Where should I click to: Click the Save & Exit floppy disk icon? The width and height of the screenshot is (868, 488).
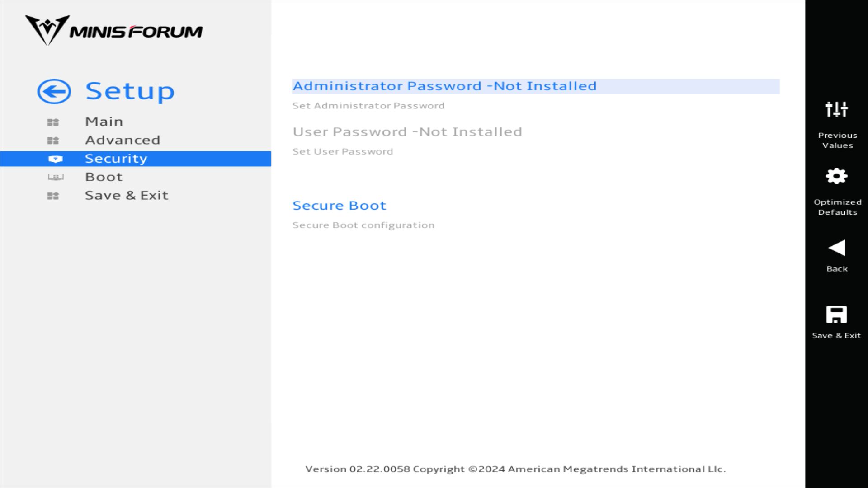pos(836,314)
